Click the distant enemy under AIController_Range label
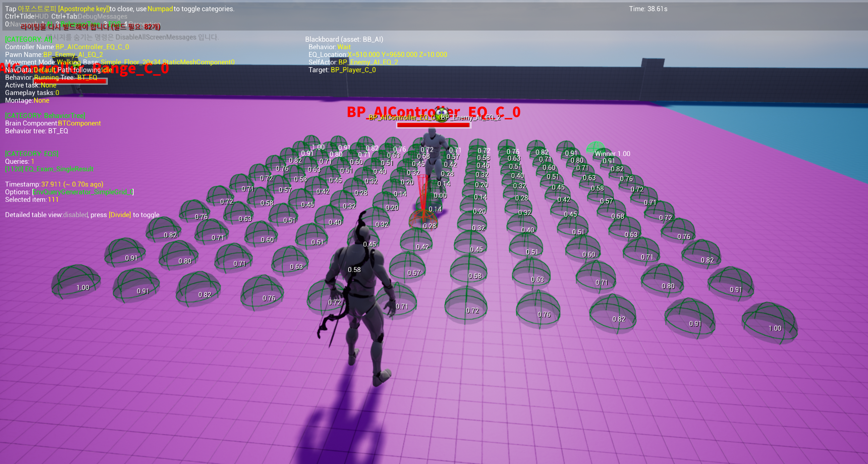This screenshot has height=464, width=868. [x=77, y=88]
